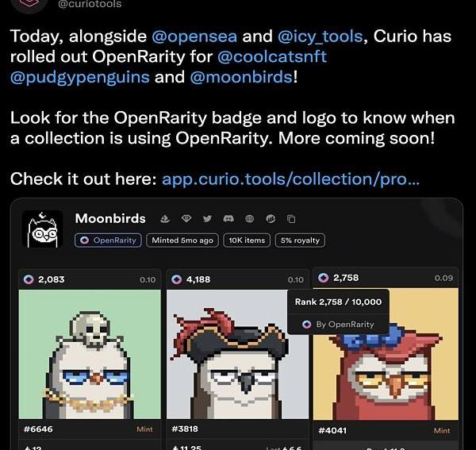476x450 pixels.
Task: Open the OpenSea sailboat icon link
Action: pyautogui.click(x=165, y=218)
